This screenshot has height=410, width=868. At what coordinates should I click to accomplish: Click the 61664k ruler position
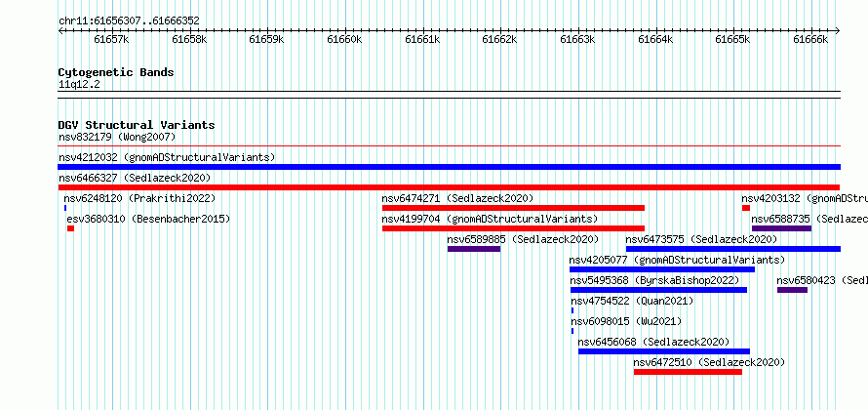tap(655, 39)
